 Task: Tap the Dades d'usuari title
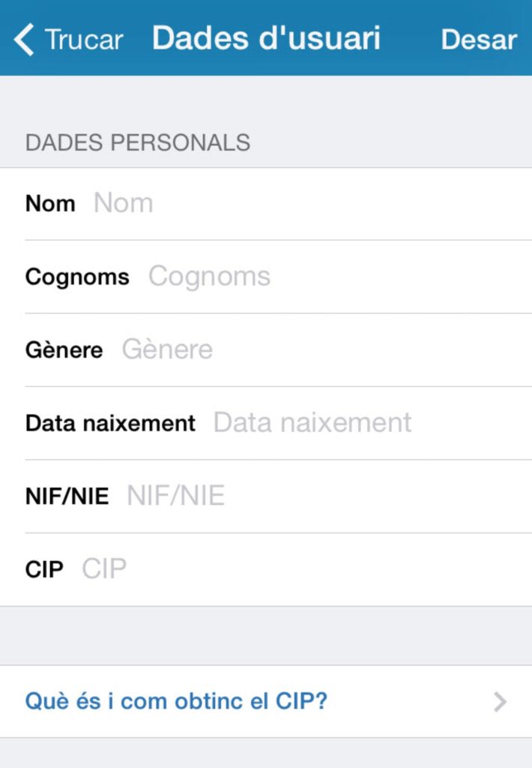(266, 39)
